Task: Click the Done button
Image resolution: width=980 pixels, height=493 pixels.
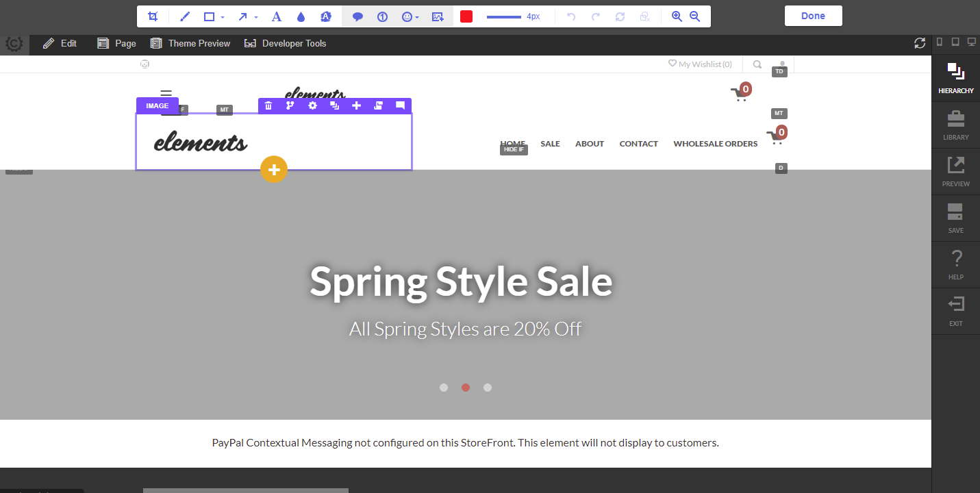Action: click(813, 16)
